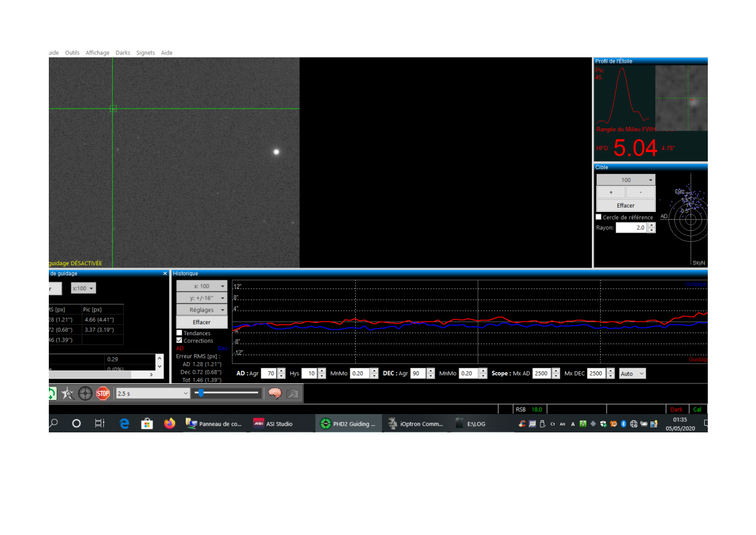
Task: Click the guide star selection box
Action: pyautogui.click(x=113, y=109)
